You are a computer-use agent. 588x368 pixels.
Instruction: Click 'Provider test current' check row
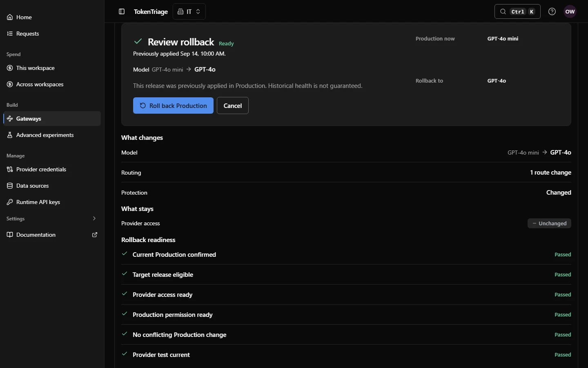(x=346, y=355)
